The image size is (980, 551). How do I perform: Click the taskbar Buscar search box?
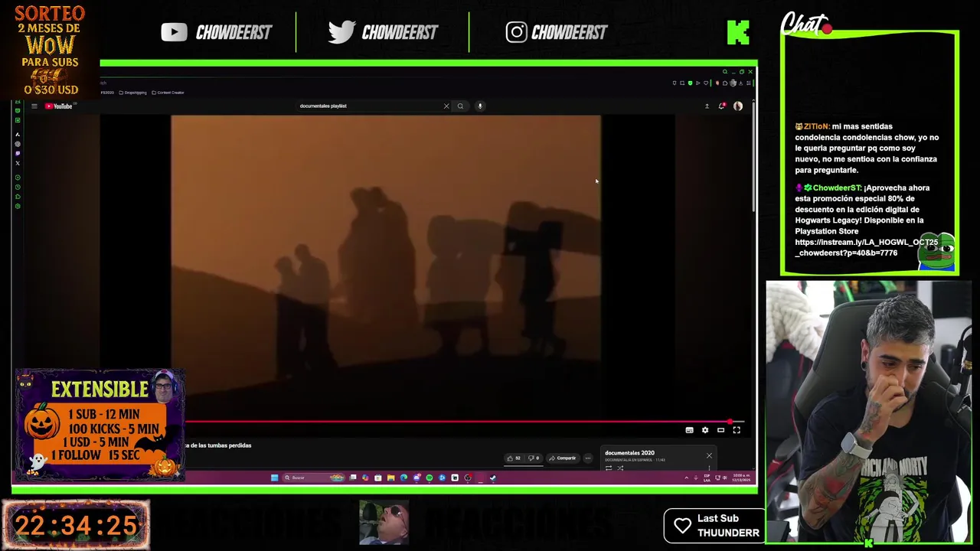pyautogui.click(x=314, y=478)
